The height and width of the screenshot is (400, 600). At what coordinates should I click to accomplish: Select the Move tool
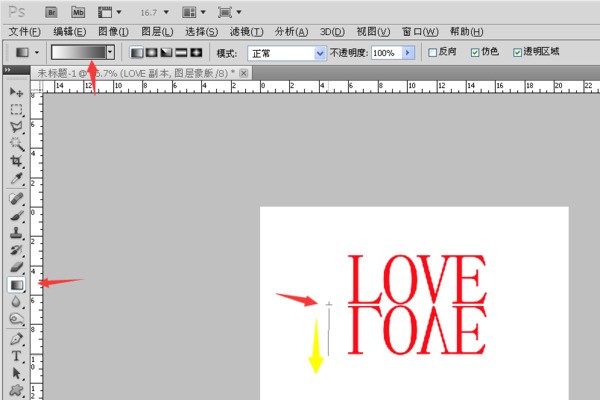[17, 91]
